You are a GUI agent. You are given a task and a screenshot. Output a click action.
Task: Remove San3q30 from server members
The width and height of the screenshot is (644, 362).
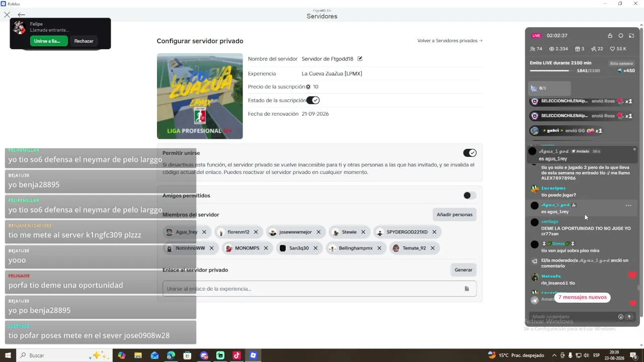tap(315, 248)
